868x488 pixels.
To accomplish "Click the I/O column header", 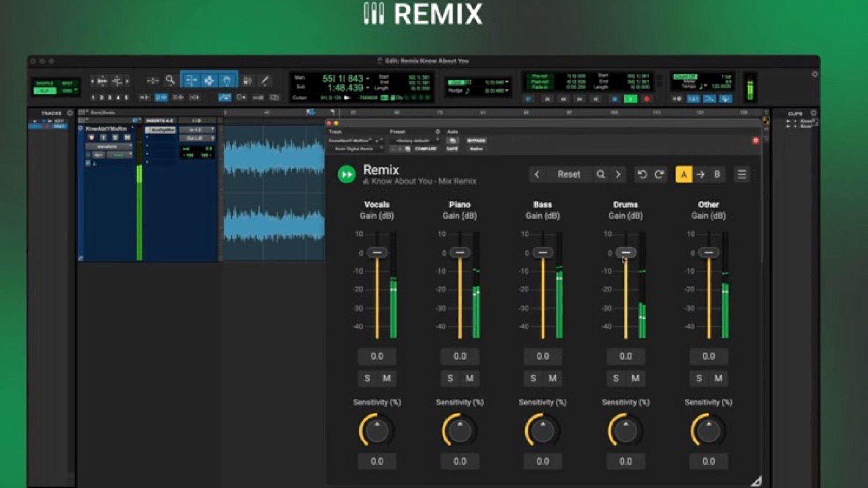I will click(197, 121).
